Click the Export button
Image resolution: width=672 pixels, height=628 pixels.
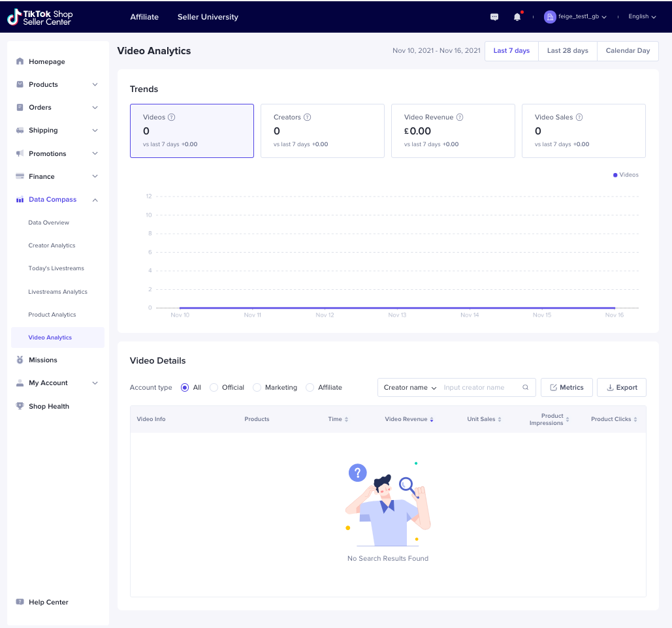click(622, 388)
